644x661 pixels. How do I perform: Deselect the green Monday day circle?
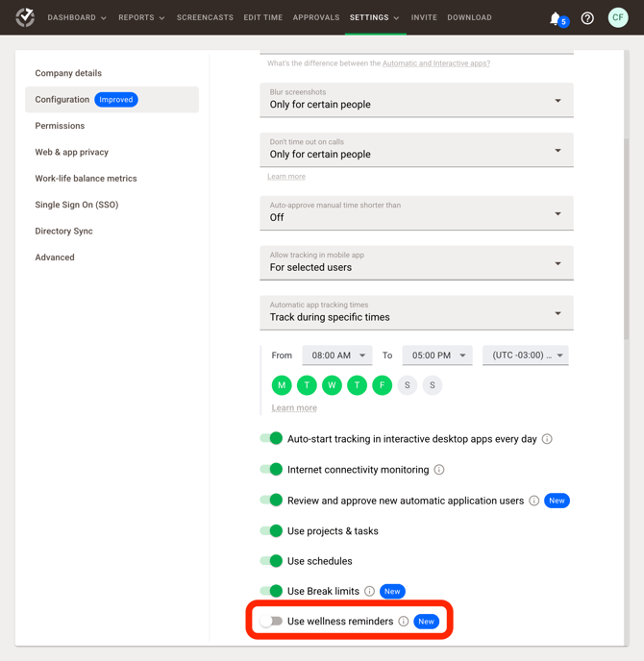(282, 385)
